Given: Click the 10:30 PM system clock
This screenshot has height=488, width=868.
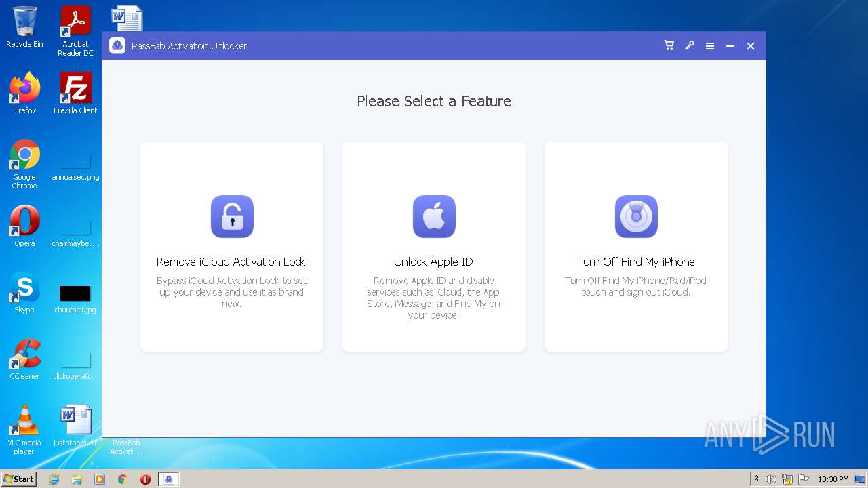Looking at the screenshot, I should pos(833,479).
